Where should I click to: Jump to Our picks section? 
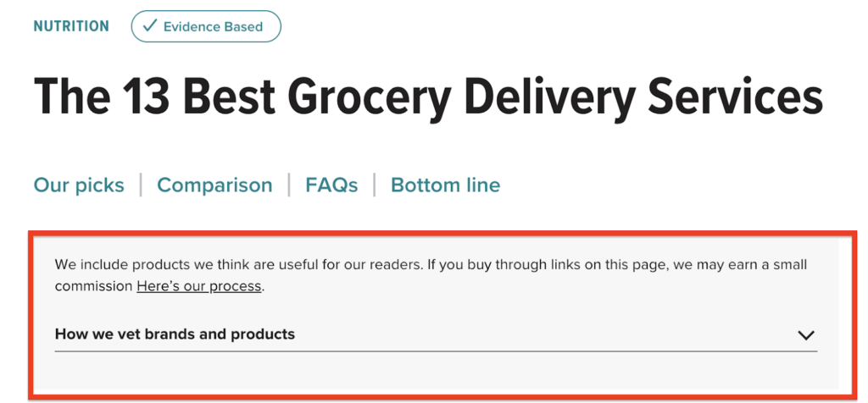(x=79, y=185)
